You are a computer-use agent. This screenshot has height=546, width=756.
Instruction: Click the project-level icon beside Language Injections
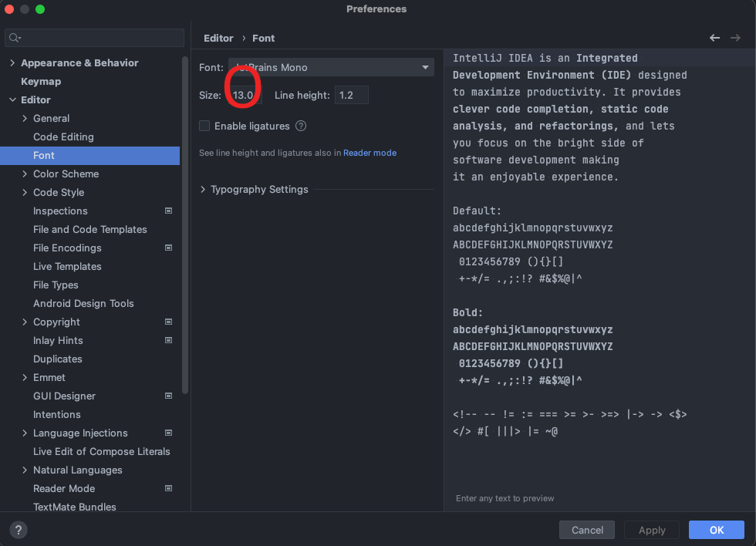click(169, 433)
